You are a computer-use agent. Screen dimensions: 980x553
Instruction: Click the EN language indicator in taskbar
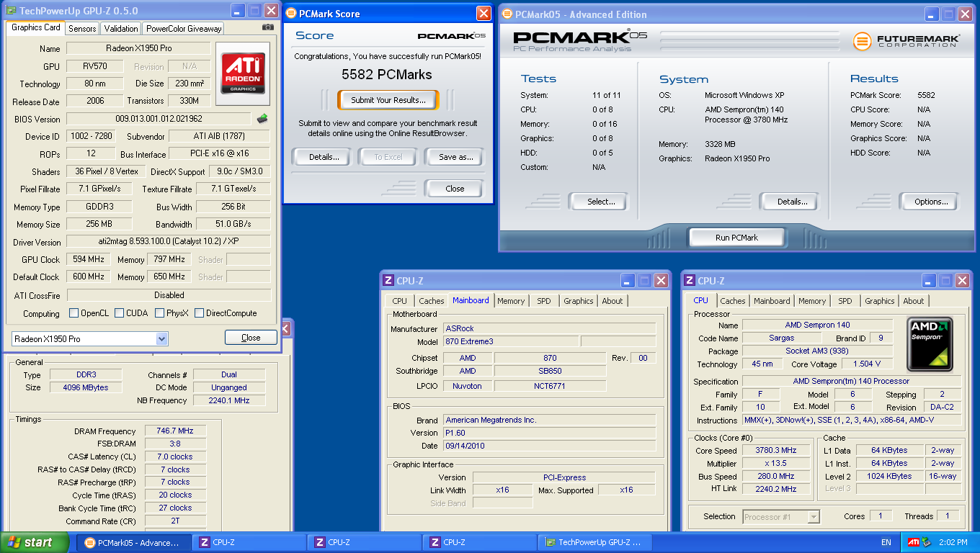click(886, 542)
